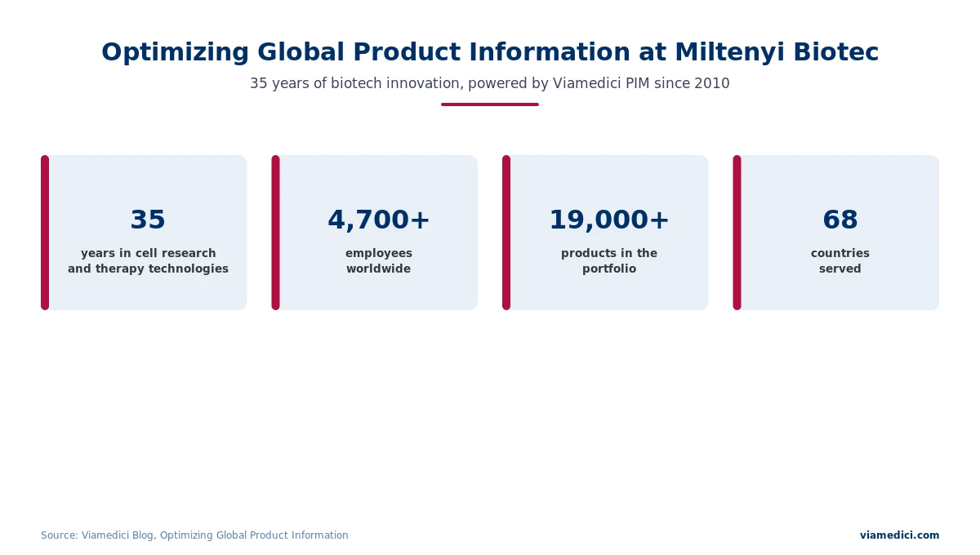980x555 pixels.
Task: Select the '19,000+' statistic number
Action: tap(609, 220)
